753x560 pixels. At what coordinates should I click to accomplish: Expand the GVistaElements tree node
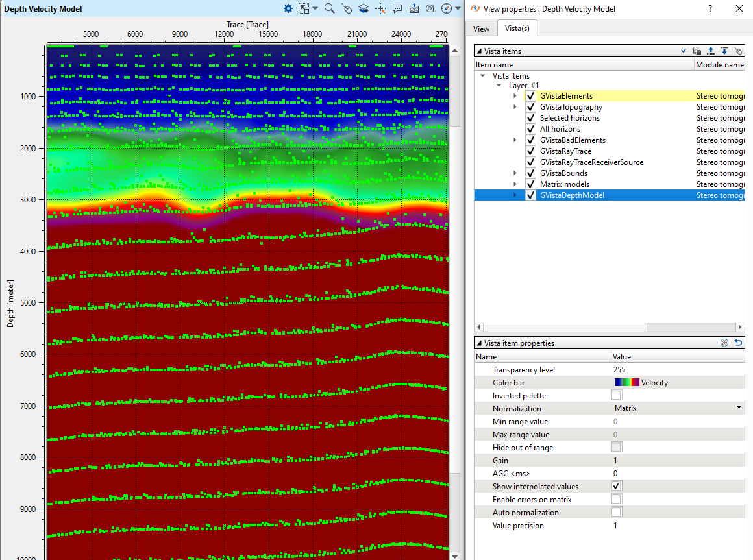[515, 96]
